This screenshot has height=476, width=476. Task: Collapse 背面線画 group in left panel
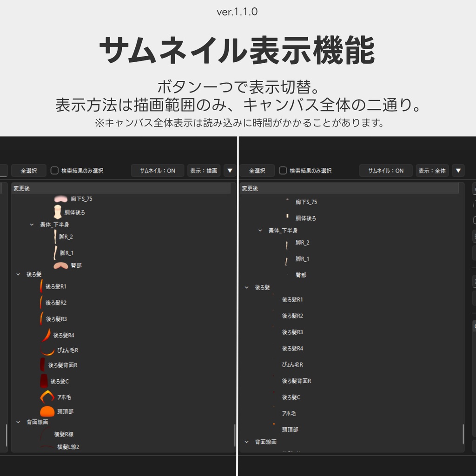(x=18, y=422)
